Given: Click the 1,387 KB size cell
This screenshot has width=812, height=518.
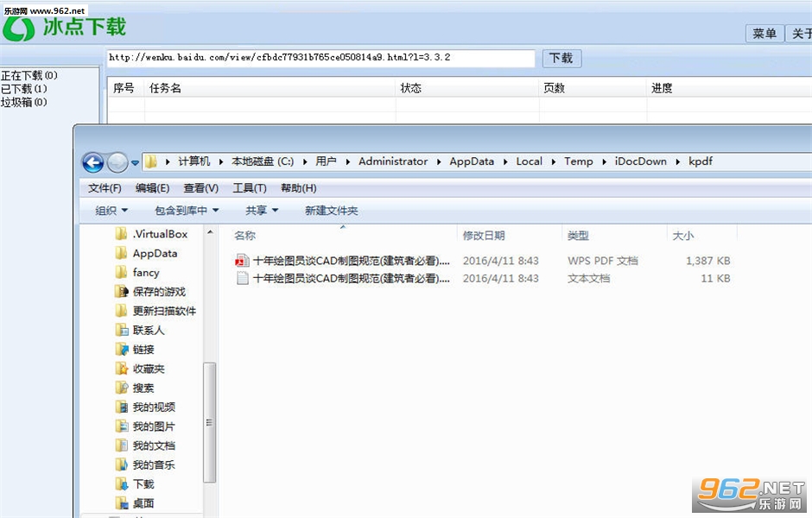Looking at the screenshot, I should coord(708,260).
